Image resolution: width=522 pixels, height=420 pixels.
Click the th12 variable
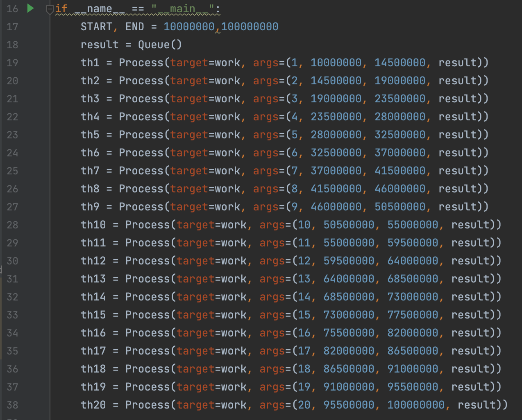point(93,261)
